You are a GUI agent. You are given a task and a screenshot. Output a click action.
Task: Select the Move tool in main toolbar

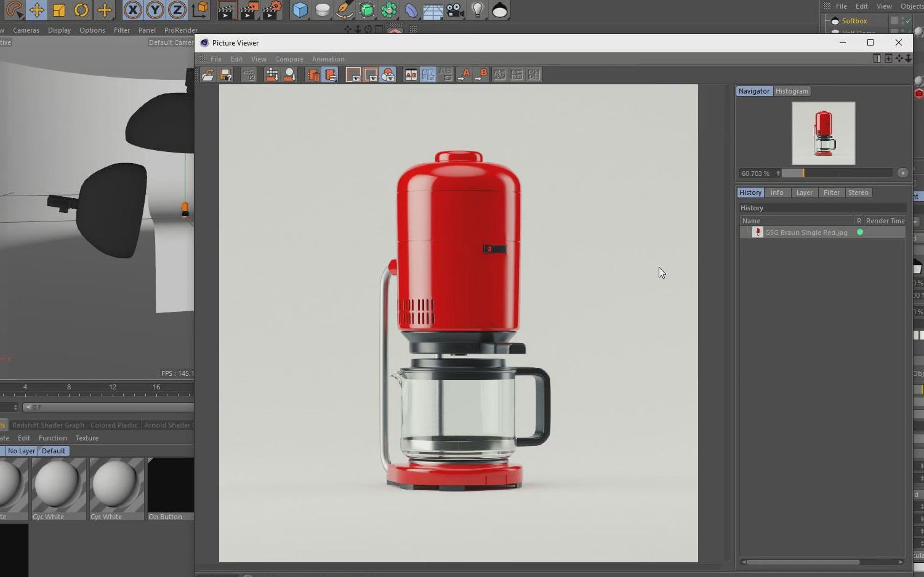pos(36,10)
